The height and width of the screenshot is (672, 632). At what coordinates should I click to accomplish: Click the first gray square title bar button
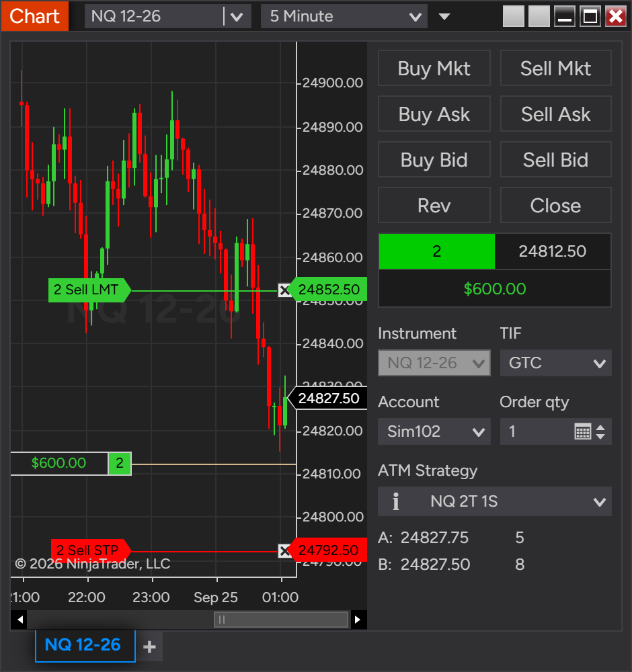pyautogui.click(x=513, y=16)
